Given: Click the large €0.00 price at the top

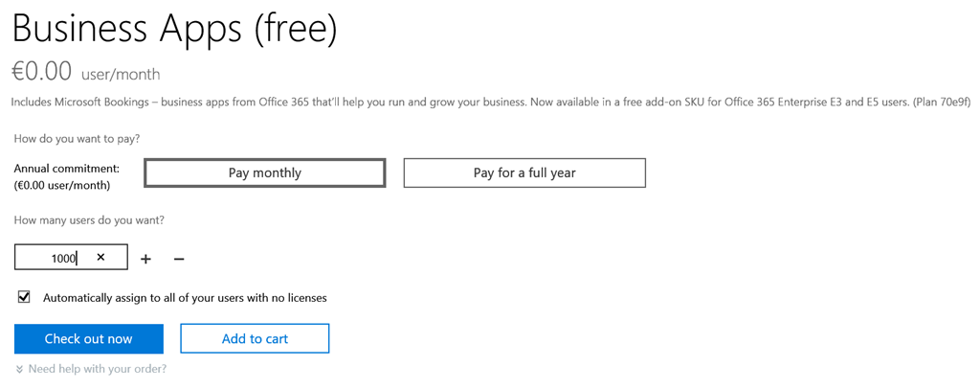Looking at the screenshot, I should [x=41, y=71].
